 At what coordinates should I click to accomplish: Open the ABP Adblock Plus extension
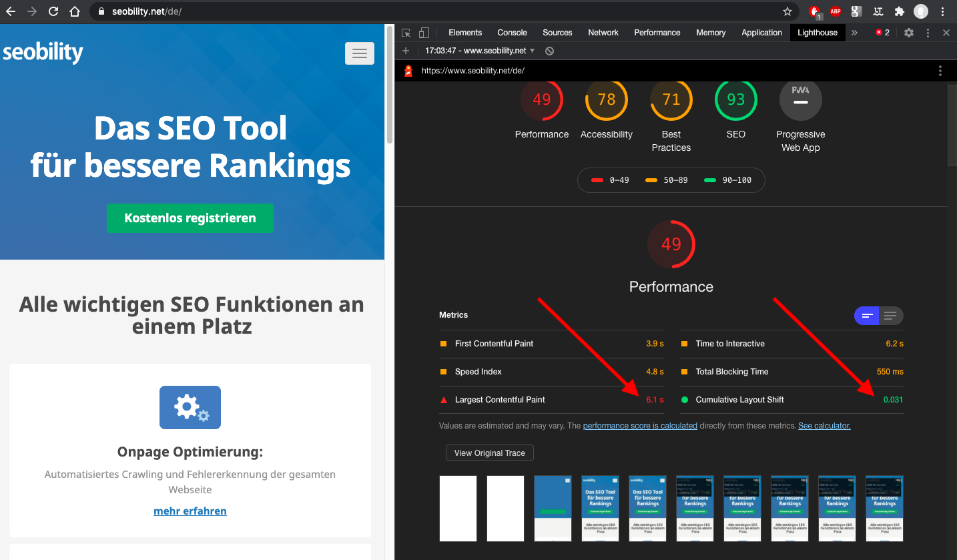[x=836, y=11]
